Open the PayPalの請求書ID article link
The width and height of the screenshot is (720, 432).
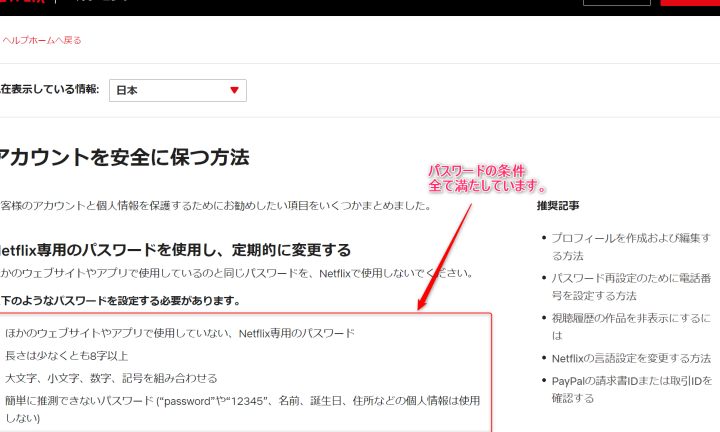click(630, 389)
